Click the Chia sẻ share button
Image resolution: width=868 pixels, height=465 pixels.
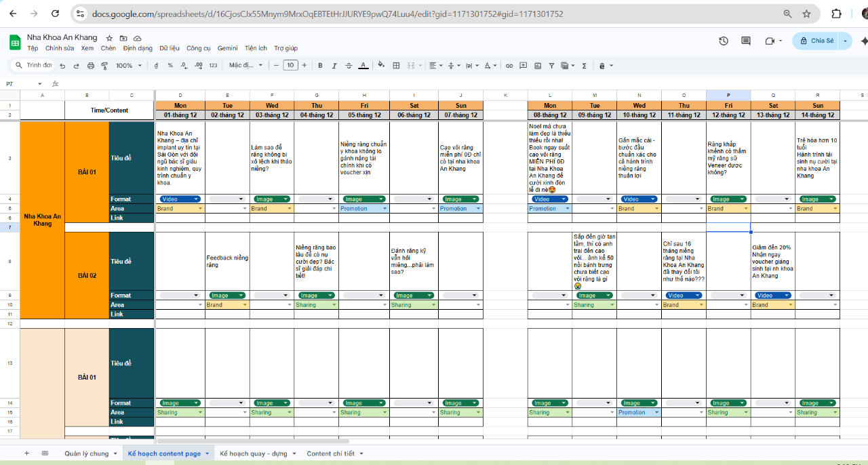816,41
